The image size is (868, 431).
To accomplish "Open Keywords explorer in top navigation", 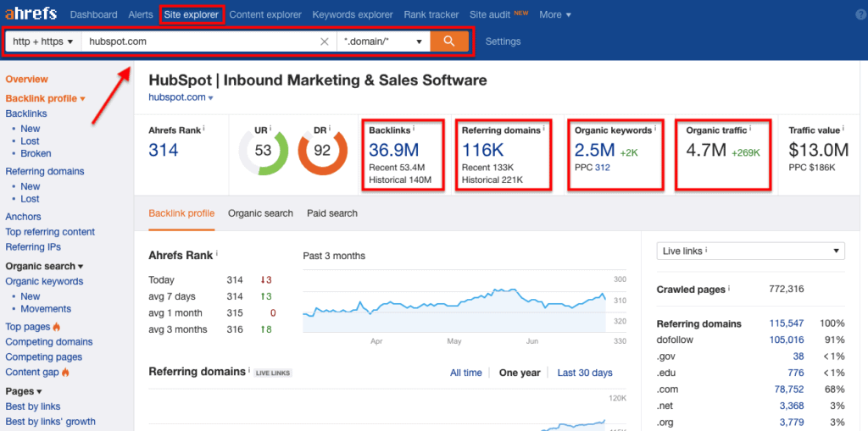I will 353,15.
